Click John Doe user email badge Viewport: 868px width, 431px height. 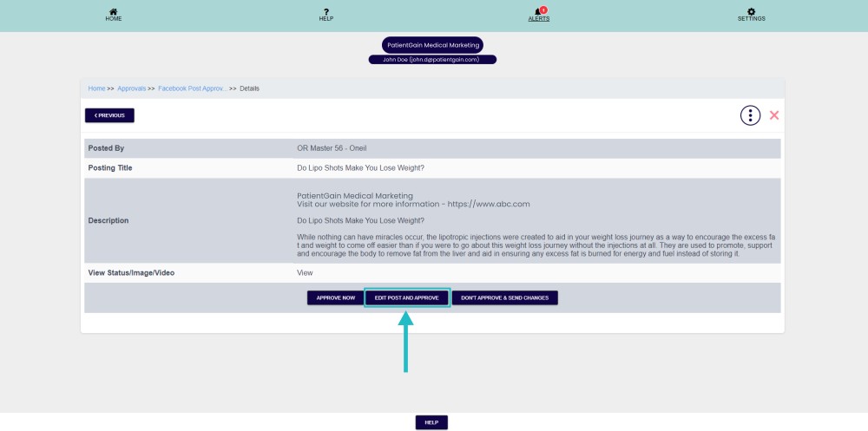(x=432, y=59)
